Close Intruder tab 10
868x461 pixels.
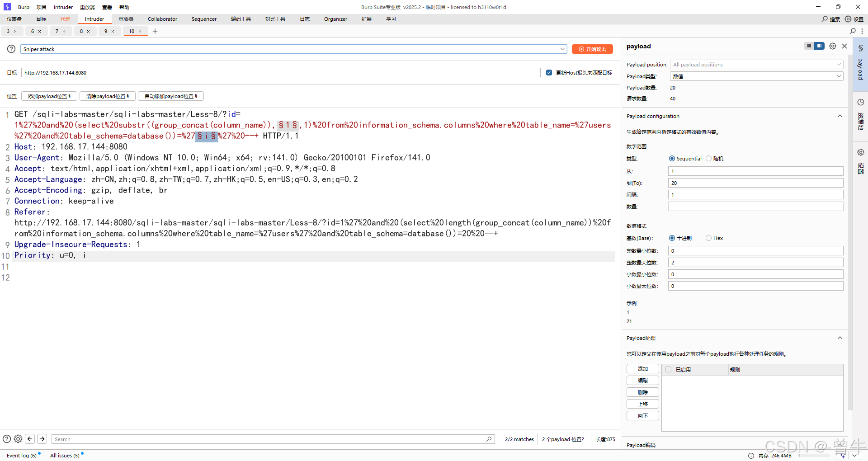click(x=140, y=31)
